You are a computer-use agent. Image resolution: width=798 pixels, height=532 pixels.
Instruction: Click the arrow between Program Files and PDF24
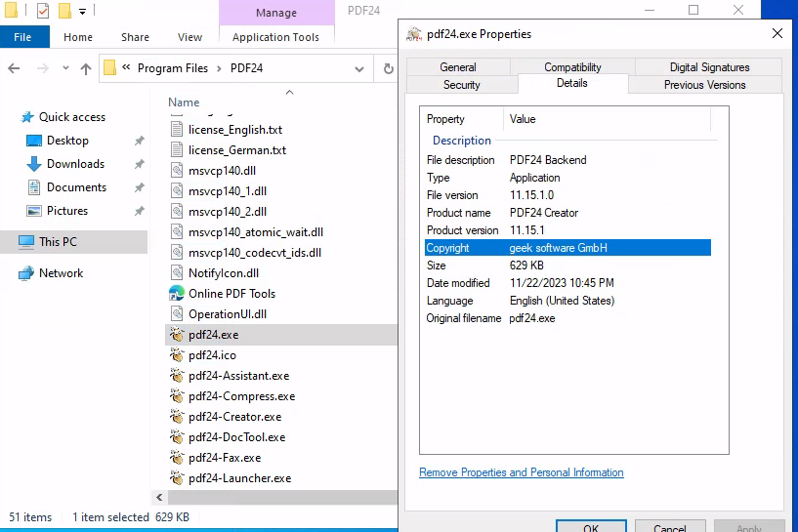pyautogui.click(x=219, y=68)
